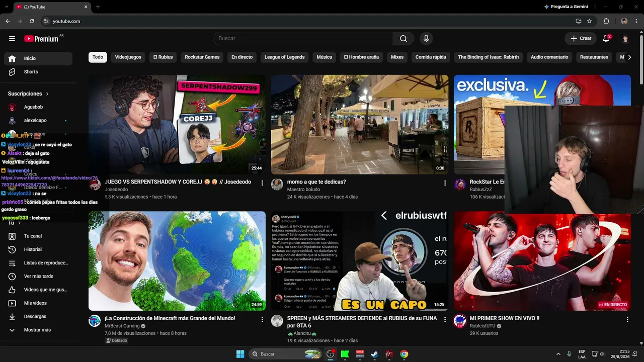Reload the page in the browser
644x362 pixels.
tap(32, 21)
